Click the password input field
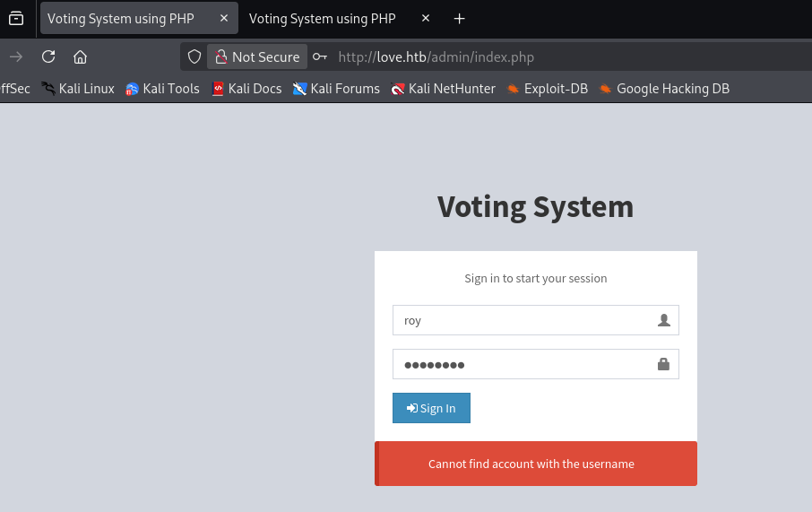The image size is (812, 512). pyautogui.click(x=524, y=364)
